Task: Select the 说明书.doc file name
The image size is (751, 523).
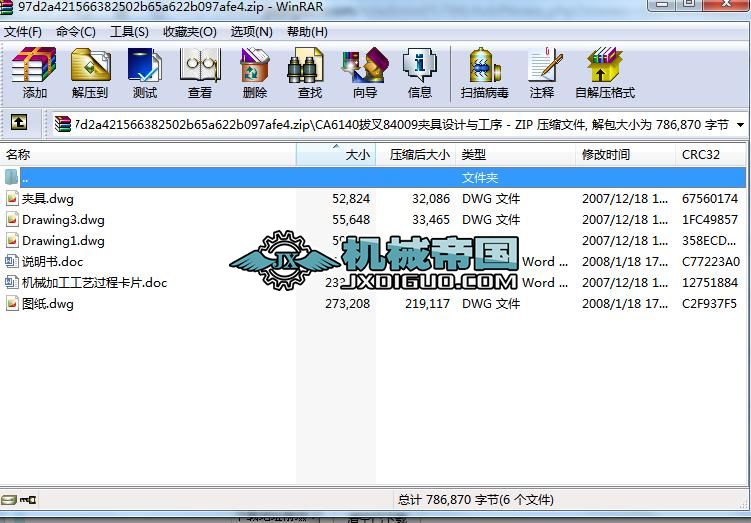Action: pyautogui.click(x=53, y=262)
